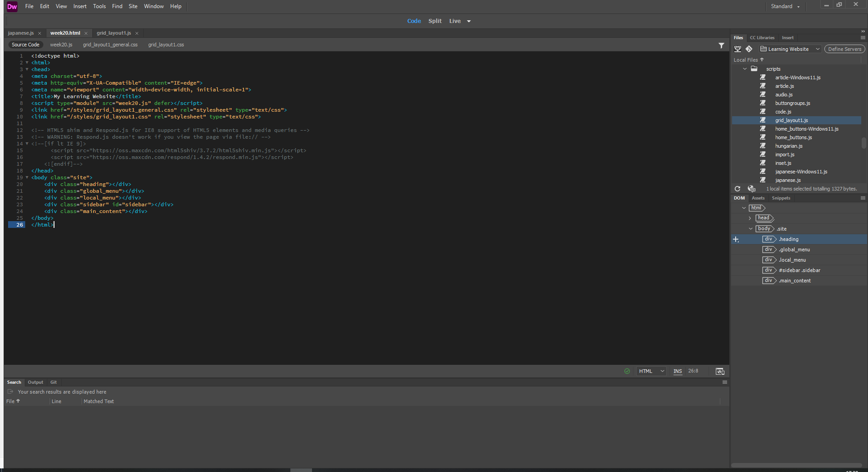Close the week20.html document tab
Viewport: 868px width, 472px height.
coord(86,33)
